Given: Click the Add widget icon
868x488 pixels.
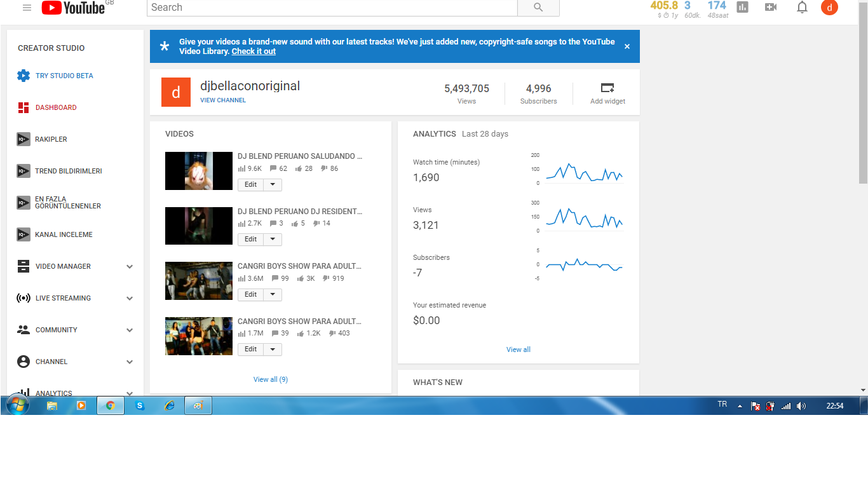Looking at the screenshot, I should point(607,88).
